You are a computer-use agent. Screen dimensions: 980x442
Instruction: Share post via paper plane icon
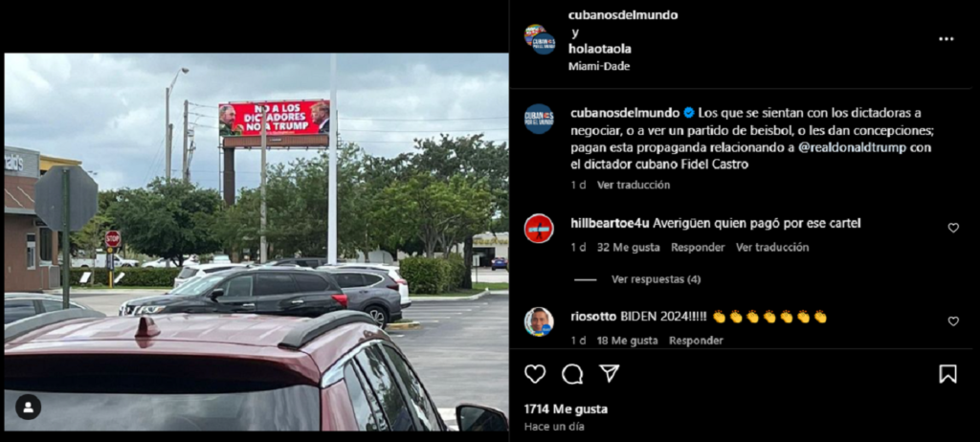pyautogui.click(x=610, y=373)
